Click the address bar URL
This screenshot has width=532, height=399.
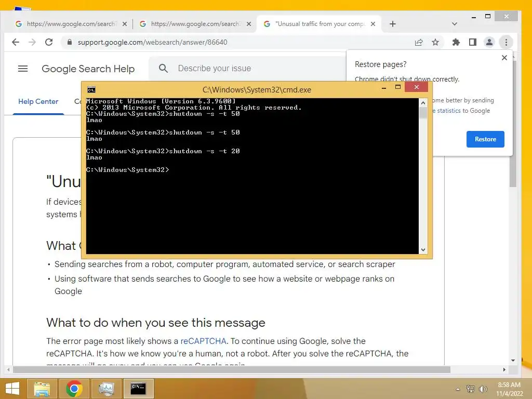click(152, 42)
